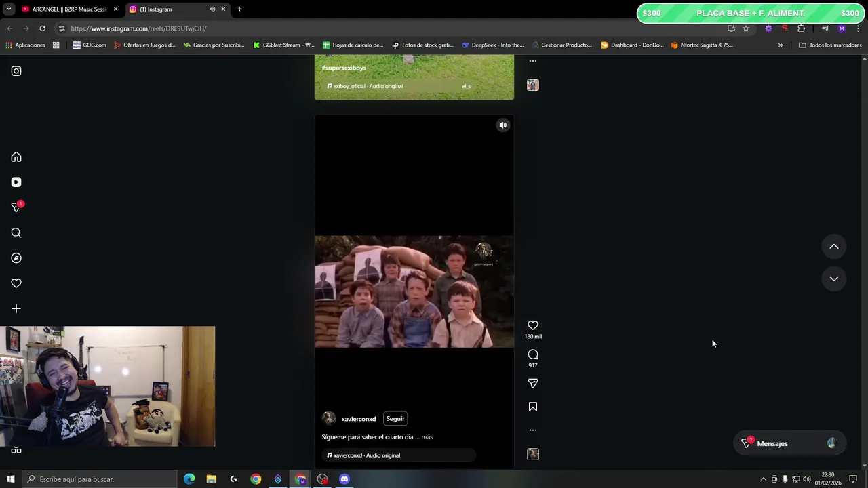868x488 pixels.
Task: Open Windows Start menu
Action: [10, 479]
